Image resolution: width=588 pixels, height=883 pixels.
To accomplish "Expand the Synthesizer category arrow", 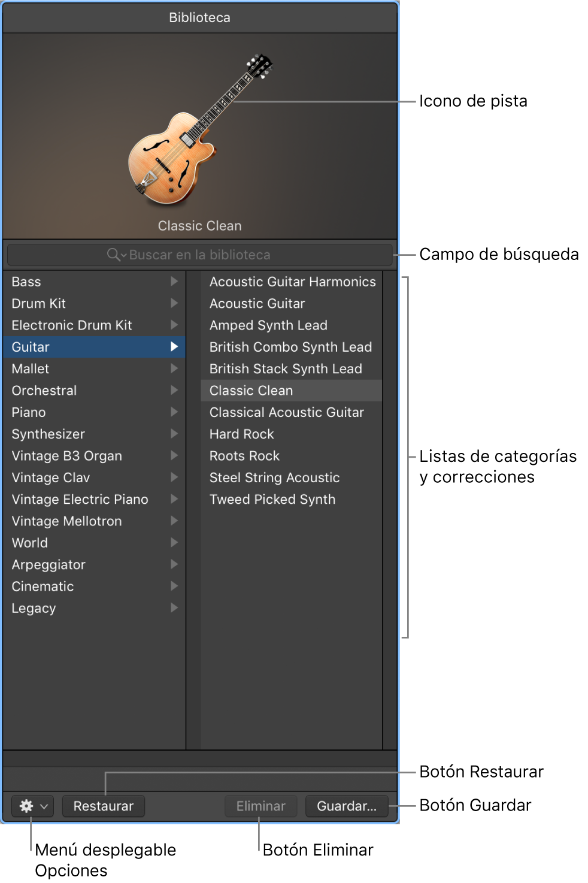I will 174,434.
